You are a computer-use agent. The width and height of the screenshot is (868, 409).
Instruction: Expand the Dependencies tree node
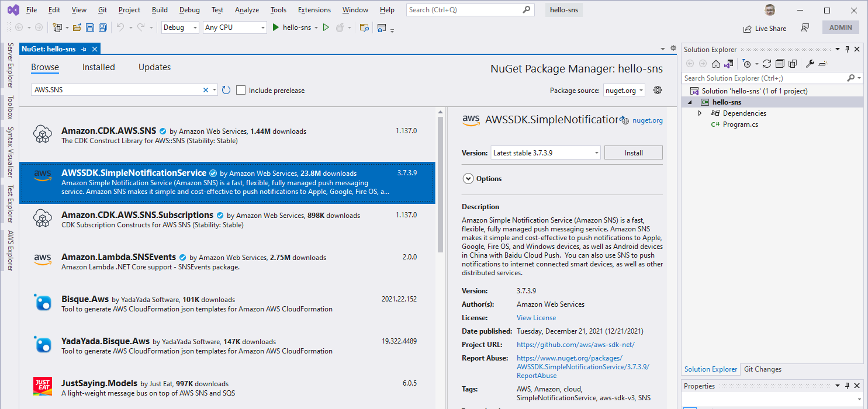click(x=700, y=113)
